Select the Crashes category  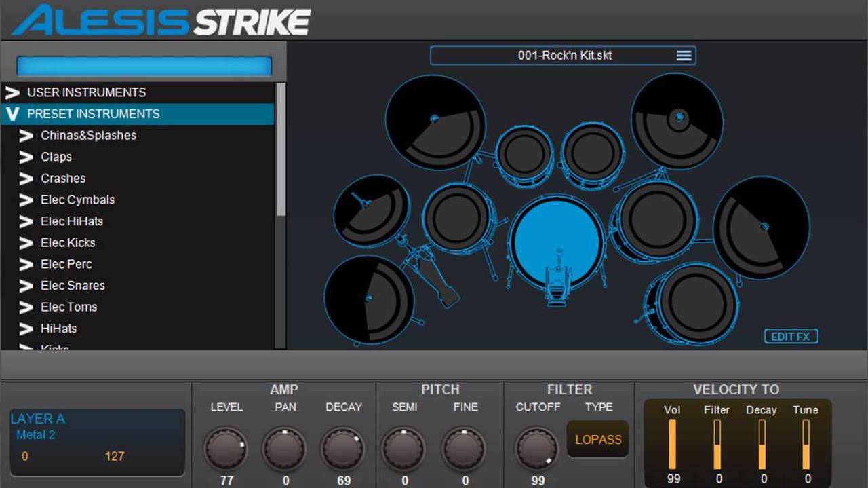click(x=63, y=179)
